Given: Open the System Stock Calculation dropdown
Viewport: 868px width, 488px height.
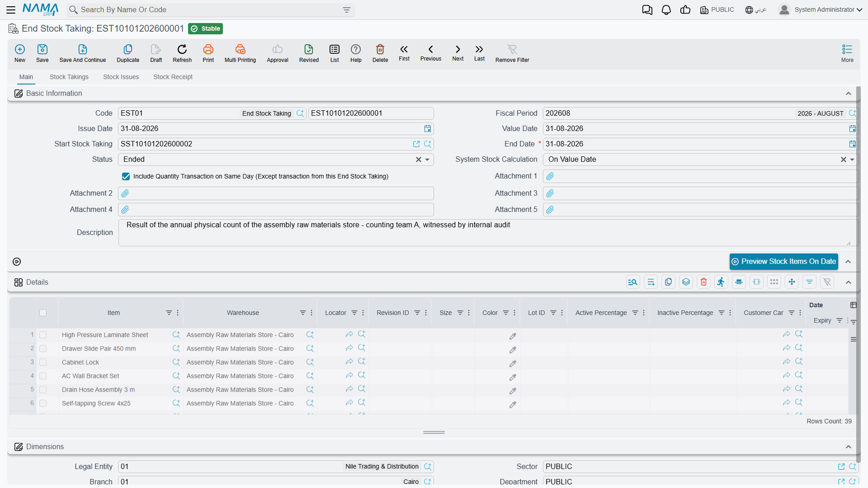Looking at the screenshot, I should (x=852, y=160).
